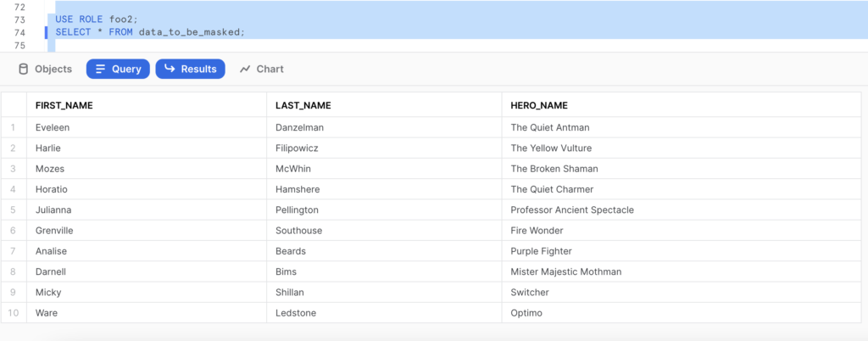868x341 pixels.
Task: Select the cell 'Fire Wonder'
Action: coord(682,231)
